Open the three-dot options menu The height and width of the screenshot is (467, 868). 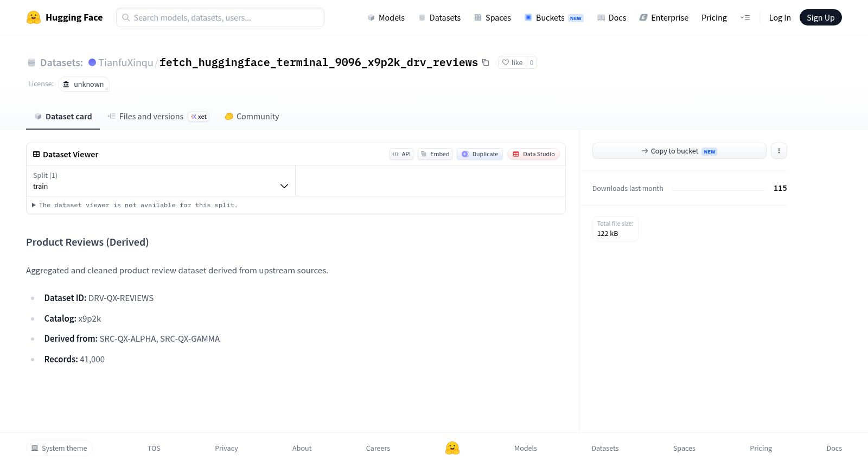pyautogui.click(x=779, y=151)
